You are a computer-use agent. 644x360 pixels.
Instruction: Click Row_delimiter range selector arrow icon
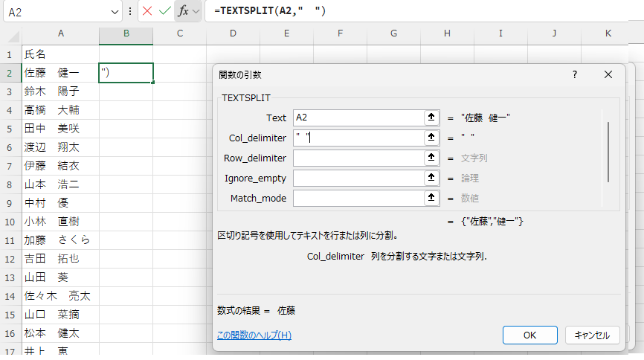(431, 158)
